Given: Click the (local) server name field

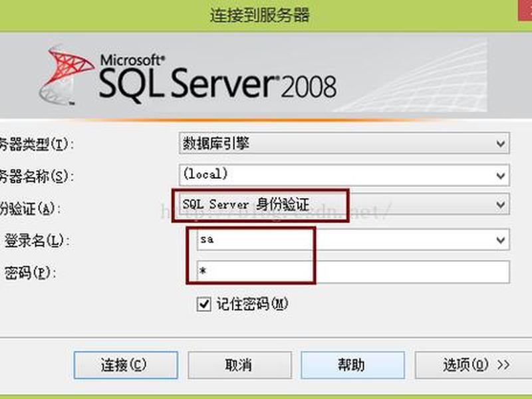Looking at the screenshot, I should [344, 176].
